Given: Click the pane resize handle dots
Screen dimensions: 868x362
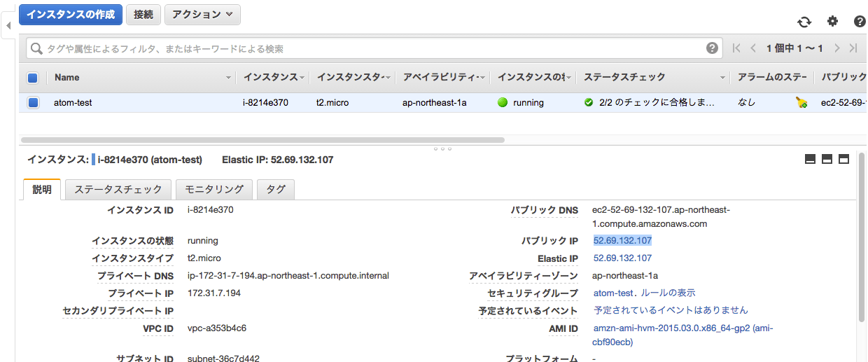Looking at the screenshot, I should pos(442,148).
